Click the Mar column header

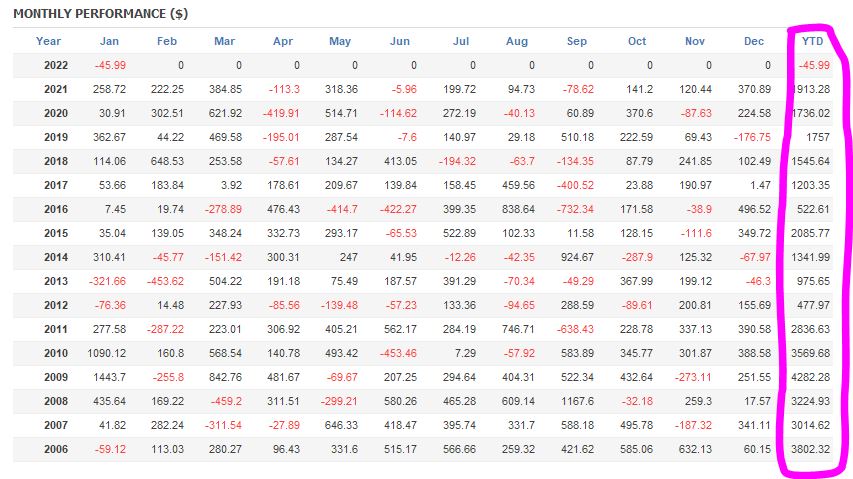point(224,41)
